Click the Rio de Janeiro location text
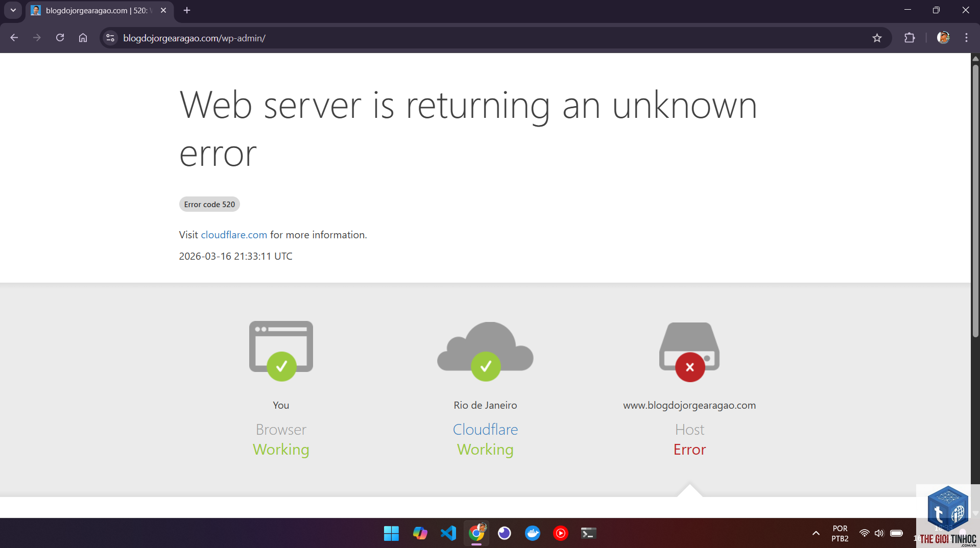Image resolution: width=980 pixels, height=548 pixels. (485, 405)
